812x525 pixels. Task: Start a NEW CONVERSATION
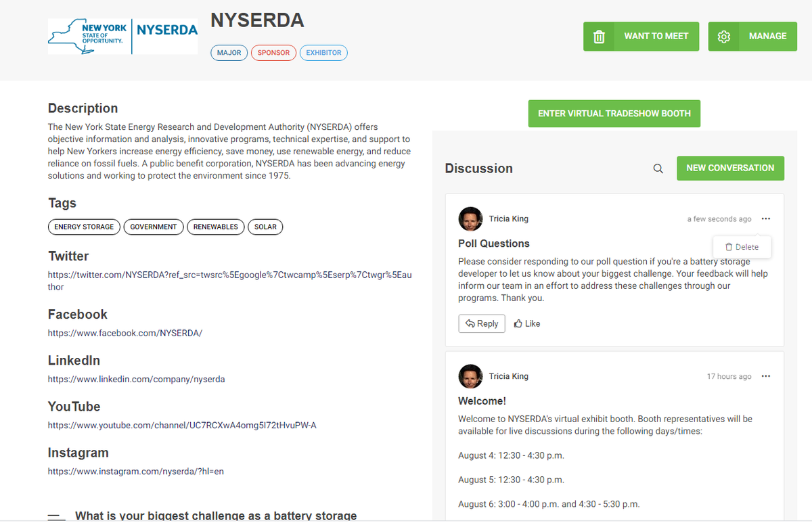[730, 168]
